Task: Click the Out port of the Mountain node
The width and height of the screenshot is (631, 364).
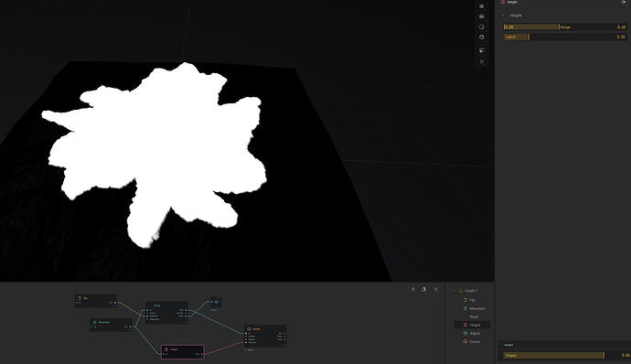Action: 131,327
